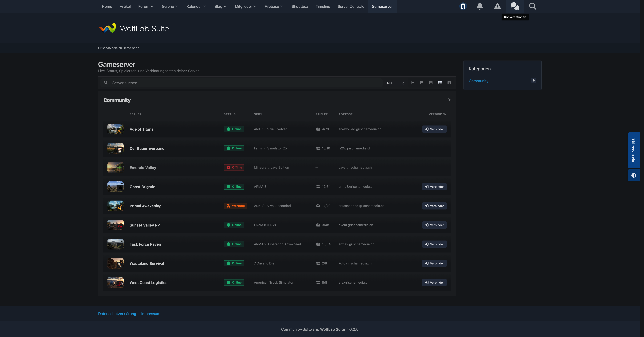Open the Community category link in sidebar
644x337 pixels.
pos(478,81)
